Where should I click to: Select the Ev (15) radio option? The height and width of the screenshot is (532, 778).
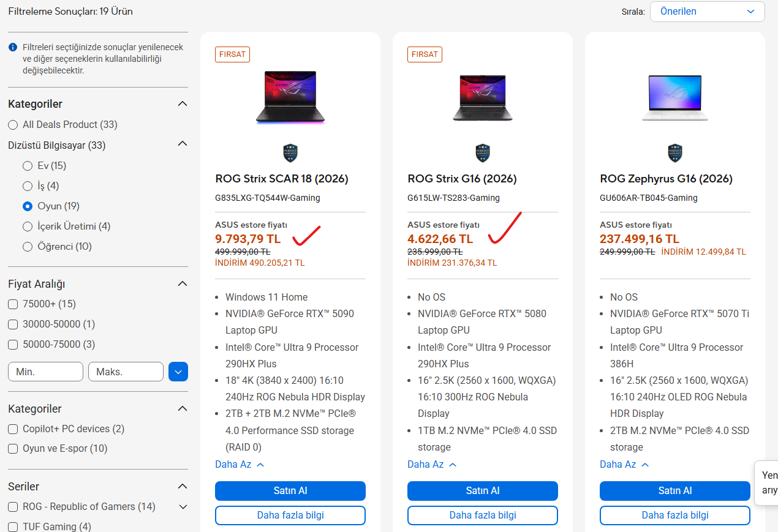[28, 165]
